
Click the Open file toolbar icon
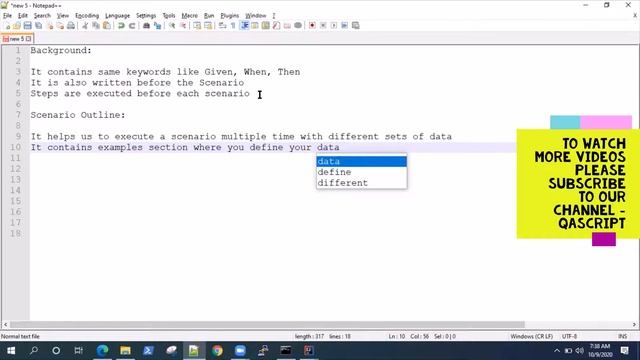pos(17,26)
